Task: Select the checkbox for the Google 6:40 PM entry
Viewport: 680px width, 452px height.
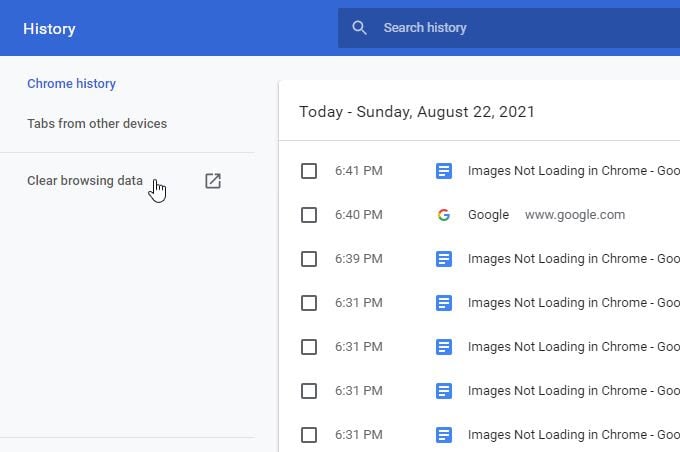Action: [x=309, y=215]
